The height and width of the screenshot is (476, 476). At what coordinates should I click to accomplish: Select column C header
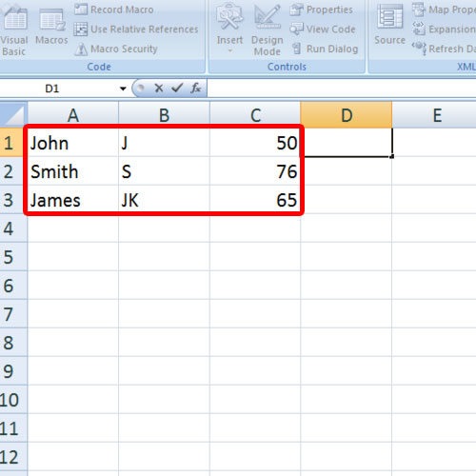pyautogui.click(x=255, y=114)
